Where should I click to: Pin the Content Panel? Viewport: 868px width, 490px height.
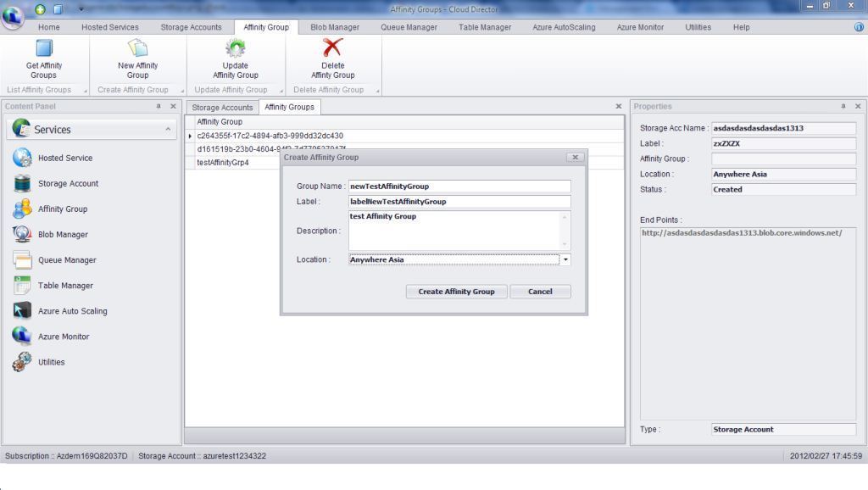click(x=159, y=106)
